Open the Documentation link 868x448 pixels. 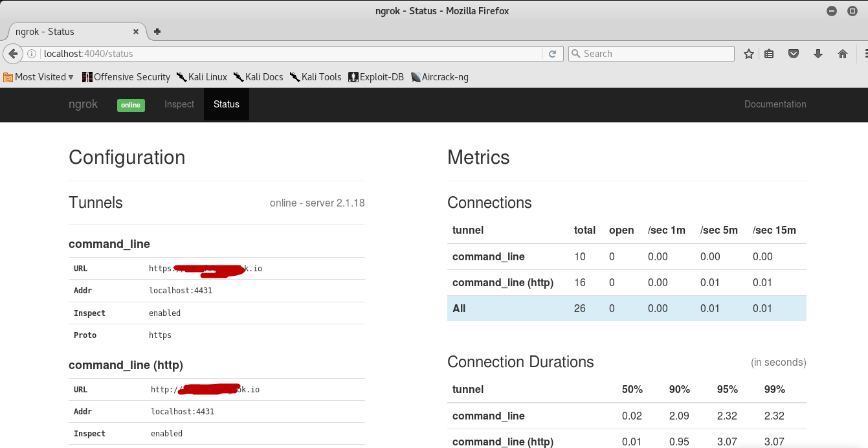pyautogui.click(x=775, y=104)
